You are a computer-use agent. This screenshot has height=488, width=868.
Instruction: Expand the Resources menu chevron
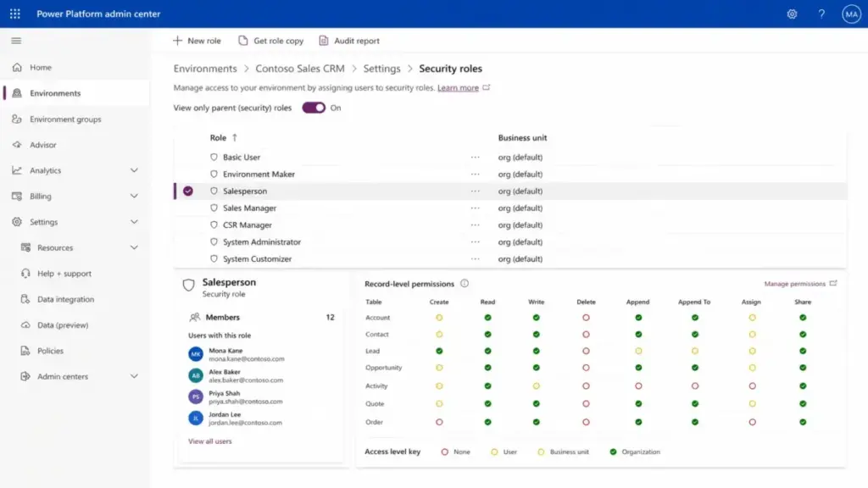[x=134, y=247]
